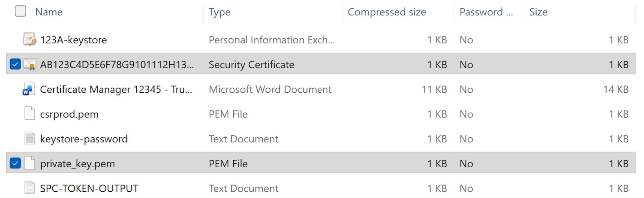Image resolution: width=644 pixels, height=198 pixels.
Task: Click the Security Certificate file icon
Action: pyautogui.click(x=29, y=64)
